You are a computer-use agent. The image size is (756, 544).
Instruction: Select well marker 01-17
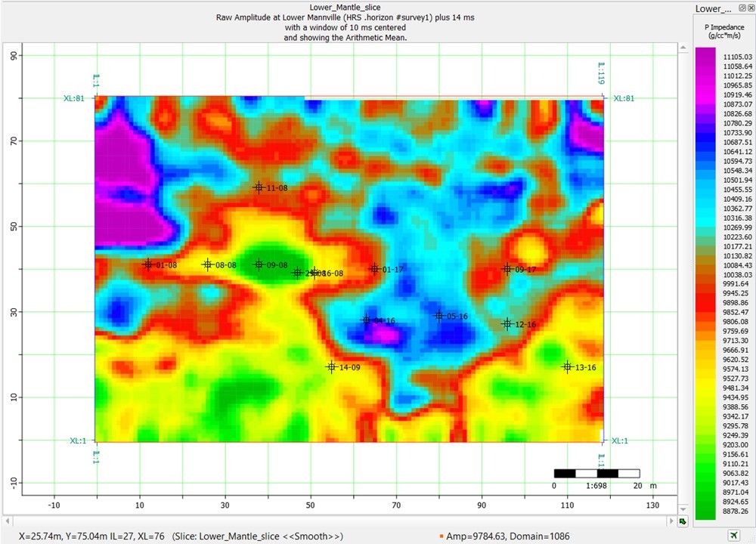[375, 269]
